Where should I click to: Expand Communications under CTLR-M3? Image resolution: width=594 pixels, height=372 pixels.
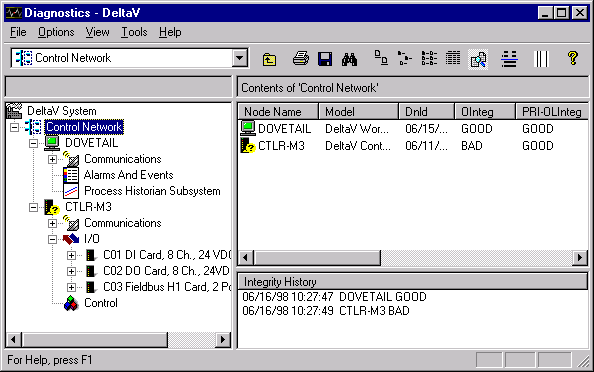52,224
